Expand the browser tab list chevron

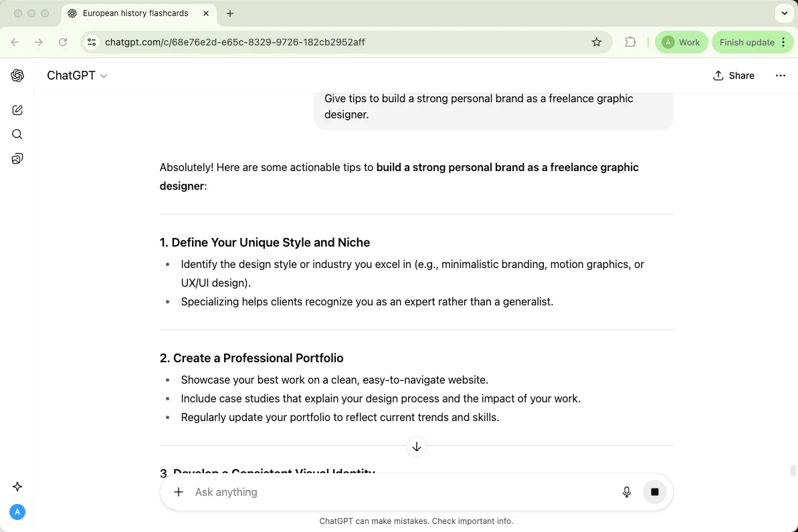784,13
